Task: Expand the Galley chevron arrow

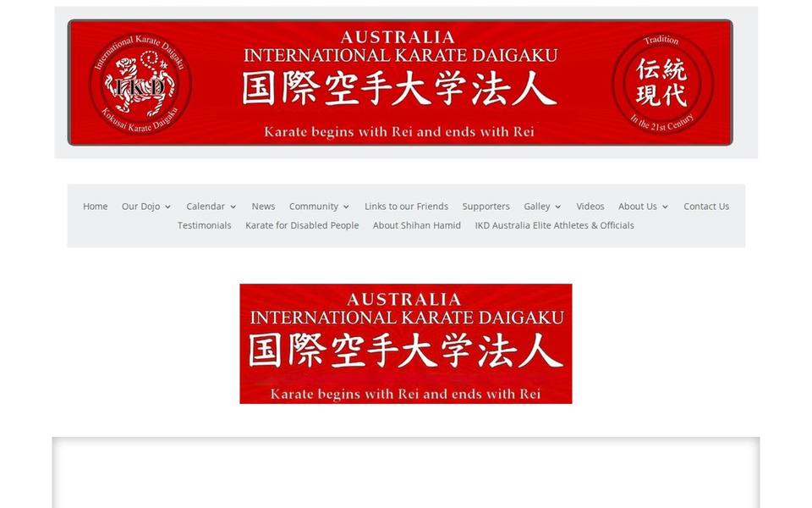Action: click(x=557, y=207)
